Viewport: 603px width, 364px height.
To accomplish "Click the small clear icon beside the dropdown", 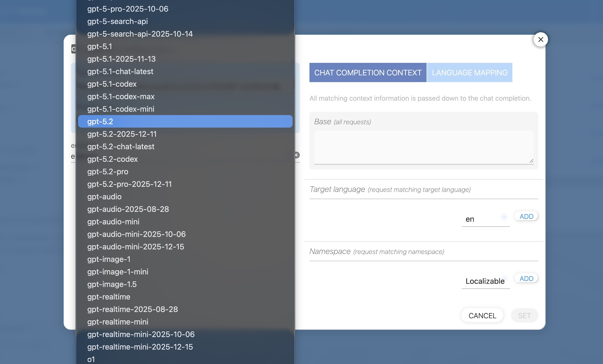I will pyautogui.click(x=297, y=155).
